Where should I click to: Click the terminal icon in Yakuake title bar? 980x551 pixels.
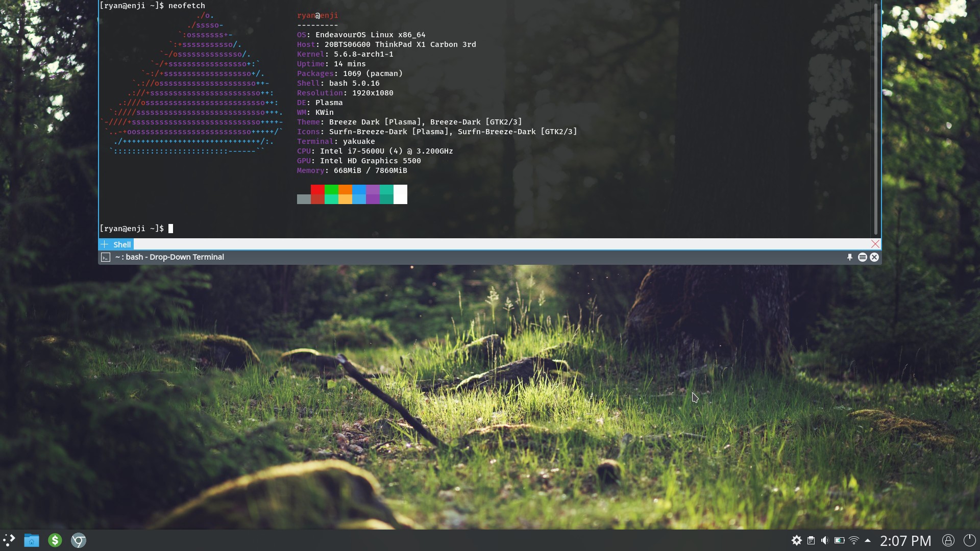pos(105,257)
